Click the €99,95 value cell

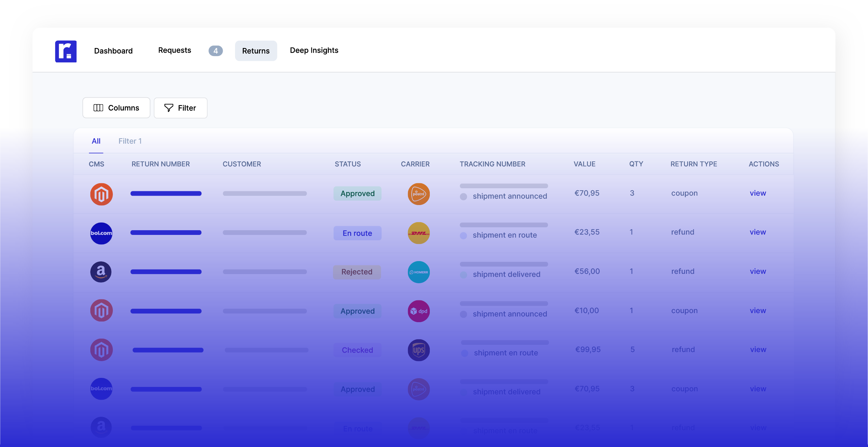pos(588,350)
